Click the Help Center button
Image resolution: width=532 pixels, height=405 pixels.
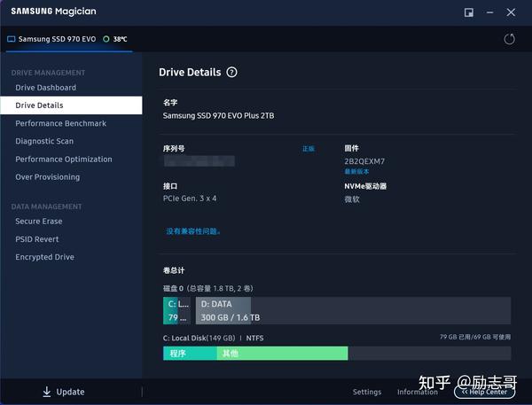(484, 392)
